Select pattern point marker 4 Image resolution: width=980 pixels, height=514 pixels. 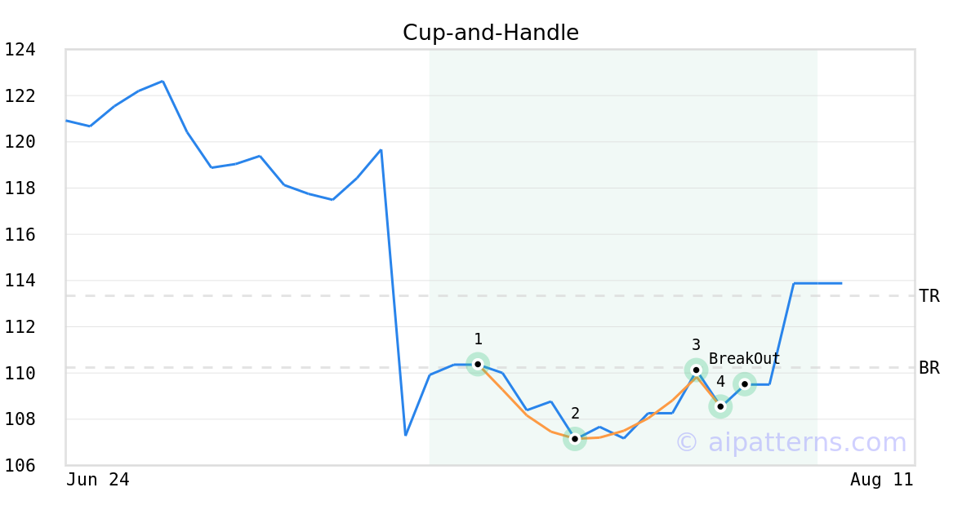[720, 406]
